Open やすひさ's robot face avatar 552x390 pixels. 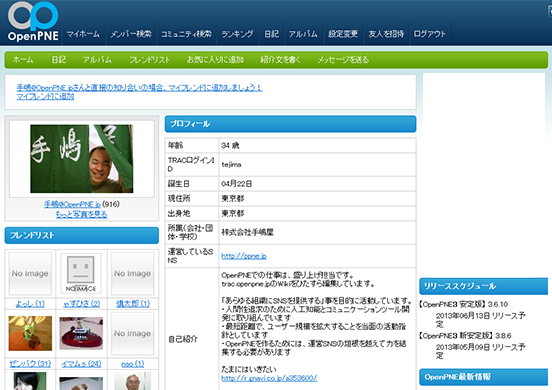pos(81,274)
